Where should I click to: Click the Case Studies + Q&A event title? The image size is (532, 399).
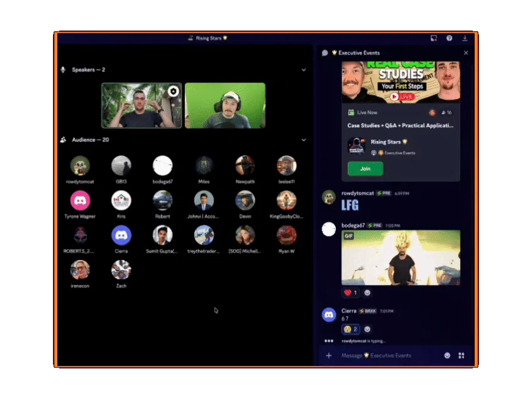tap(401, 126)
